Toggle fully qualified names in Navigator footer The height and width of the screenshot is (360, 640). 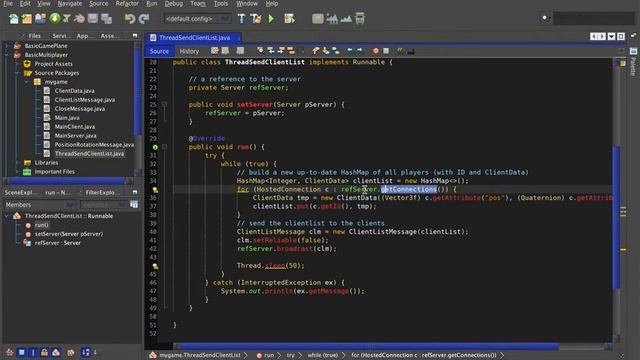pyautogui.click(x=71, y=352)
